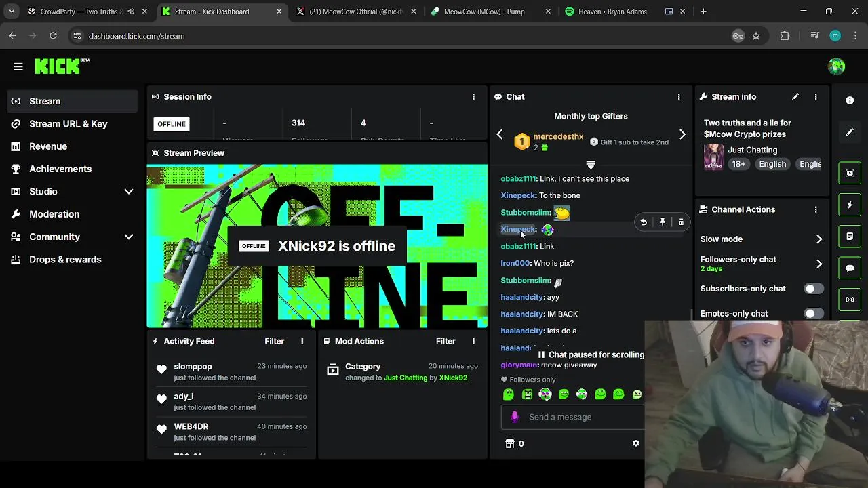Click the purple microphone icon in message box
Image resolution: width=868 pixels, height=488 pixels.
point(515,417)
